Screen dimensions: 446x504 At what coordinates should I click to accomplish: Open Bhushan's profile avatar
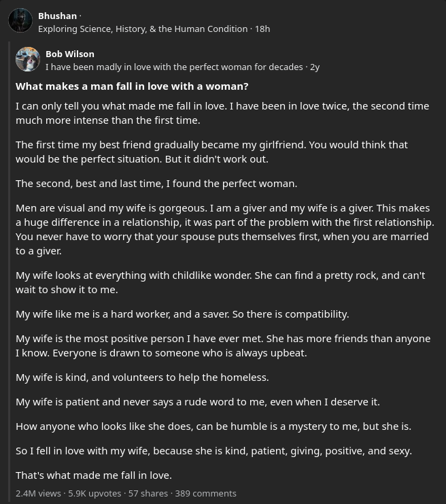(20, 20)
